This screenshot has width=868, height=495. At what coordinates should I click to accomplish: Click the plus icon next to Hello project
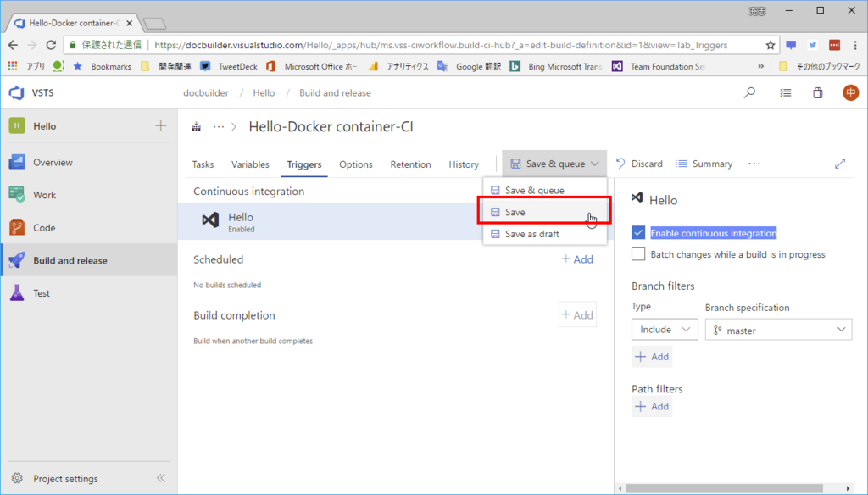[x=160, y=125]
